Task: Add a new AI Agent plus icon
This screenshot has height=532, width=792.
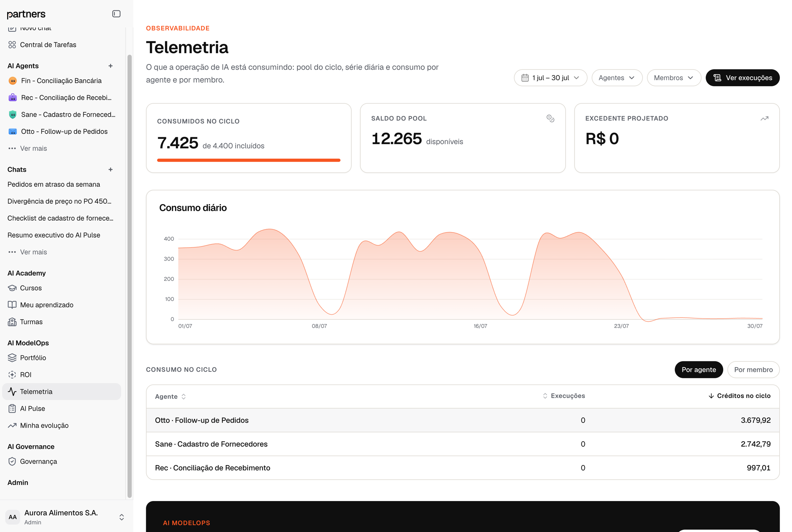Action: [x=111, y=66]
